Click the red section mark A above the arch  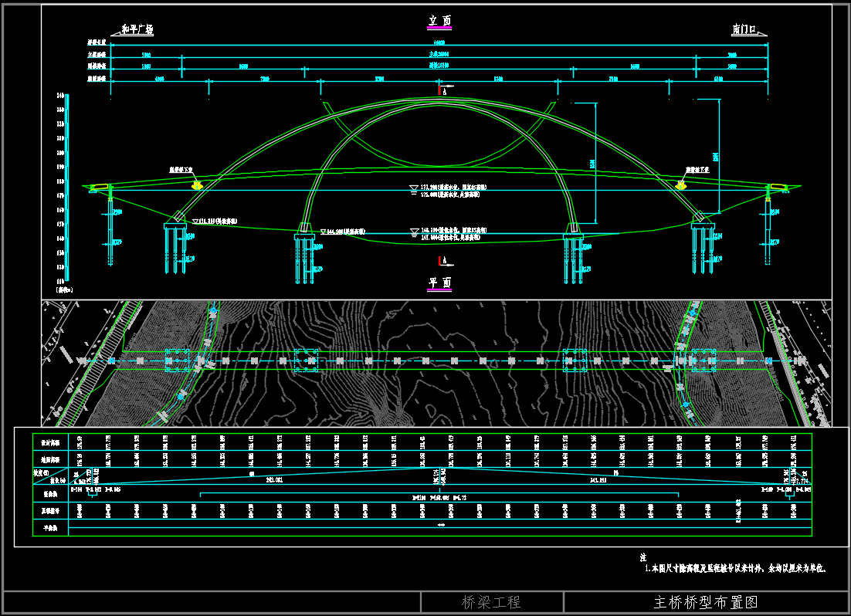(441, 91)
